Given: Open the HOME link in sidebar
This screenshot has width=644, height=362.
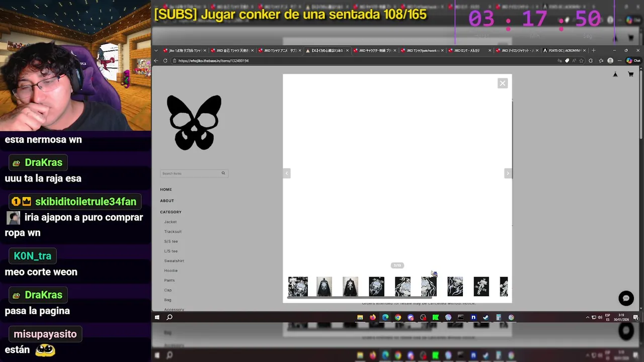Looking at the screenshot, I should (166, 190).
